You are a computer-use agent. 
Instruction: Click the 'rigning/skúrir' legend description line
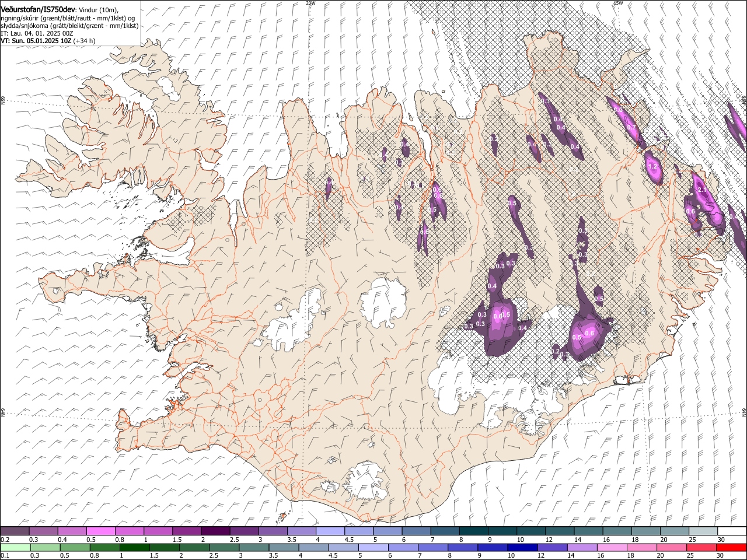(67, 18)
